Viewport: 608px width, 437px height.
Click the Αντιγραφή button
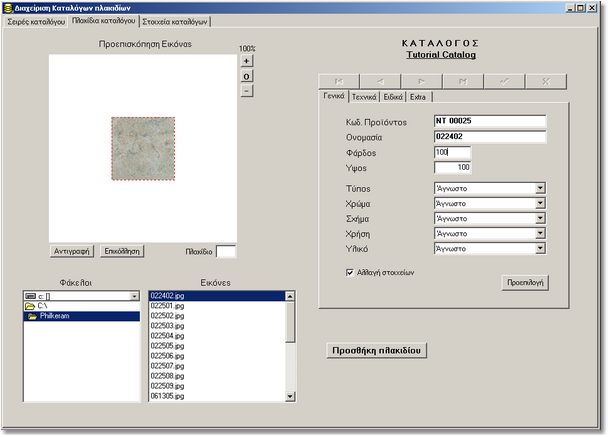72,251
